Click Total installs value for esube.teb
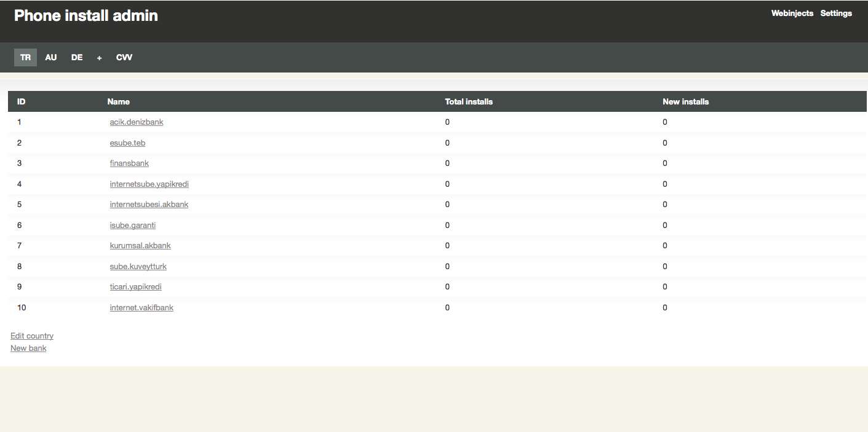Screen dimensions: 868x432 click(x=447, y=143)
